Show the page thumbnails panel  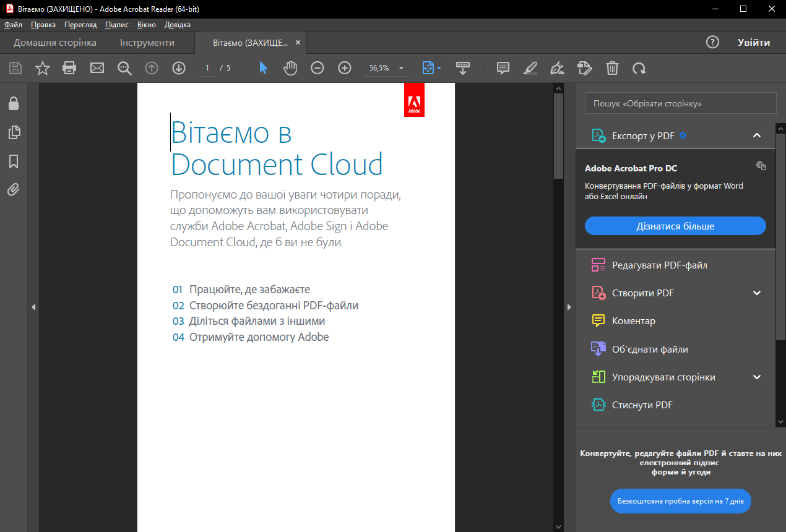coord(13,132)
